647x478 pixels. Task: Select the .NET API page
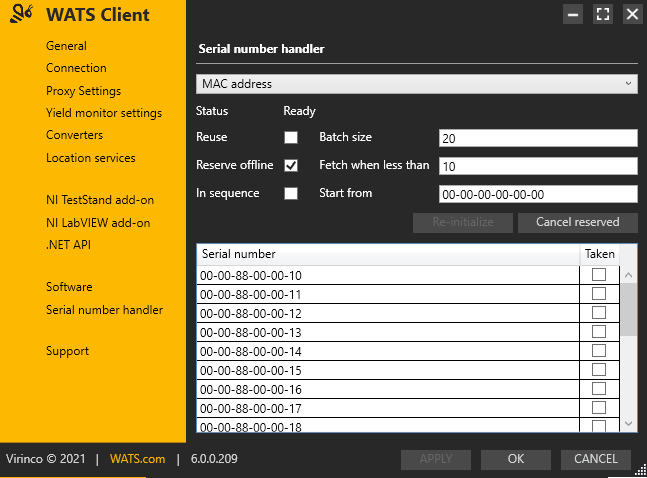68,245
